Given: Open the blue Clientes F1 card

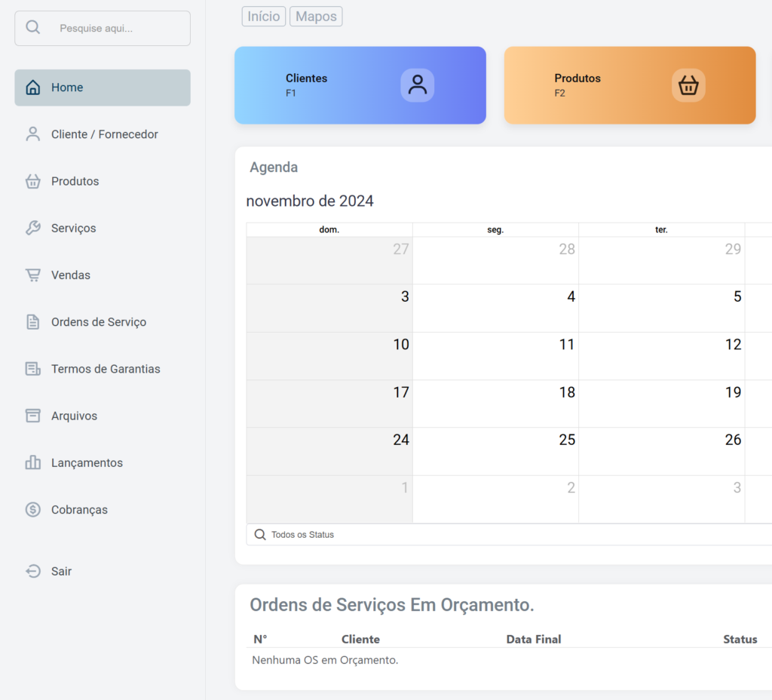Looking at the screenshot, I should pyautogui.click(x=360, y=85).
